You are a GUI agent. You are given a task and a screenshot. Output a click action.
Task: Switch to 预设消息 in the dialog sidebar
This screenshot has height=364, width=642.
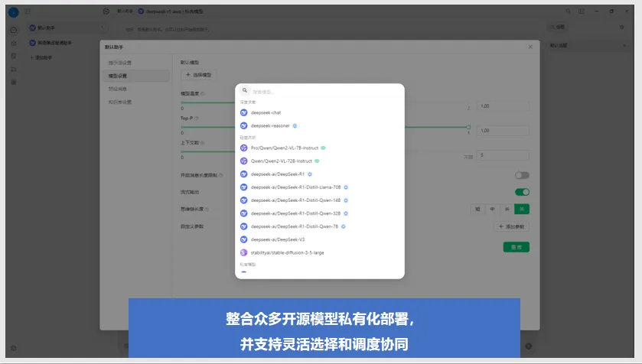point(136,89)
